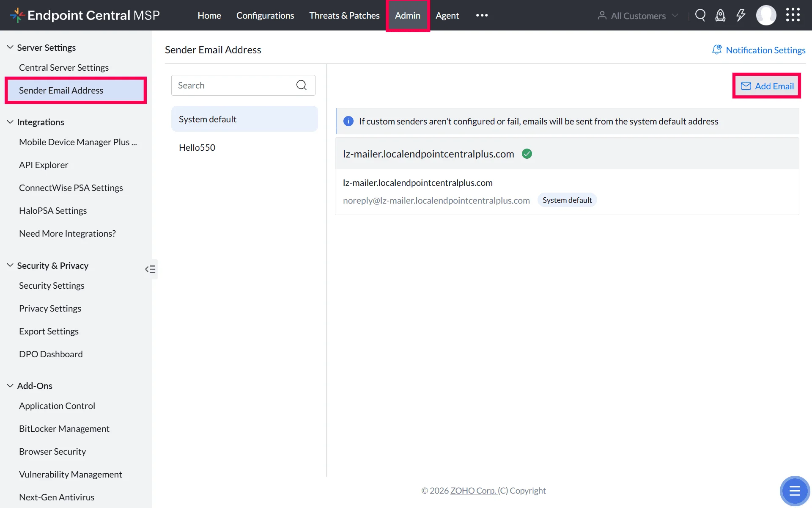Open BitLocker Management add-on
This screenshot has width=812, height=508.
64,428
